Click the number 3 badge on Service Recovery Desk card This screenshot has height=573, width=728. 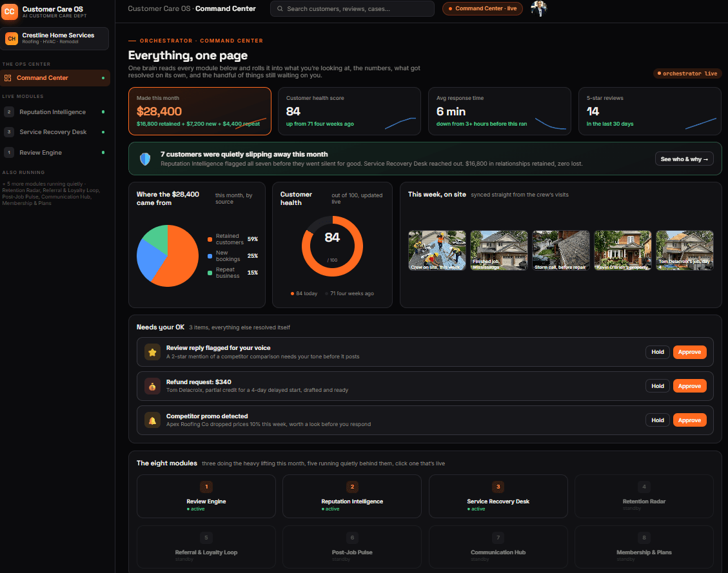498,487
